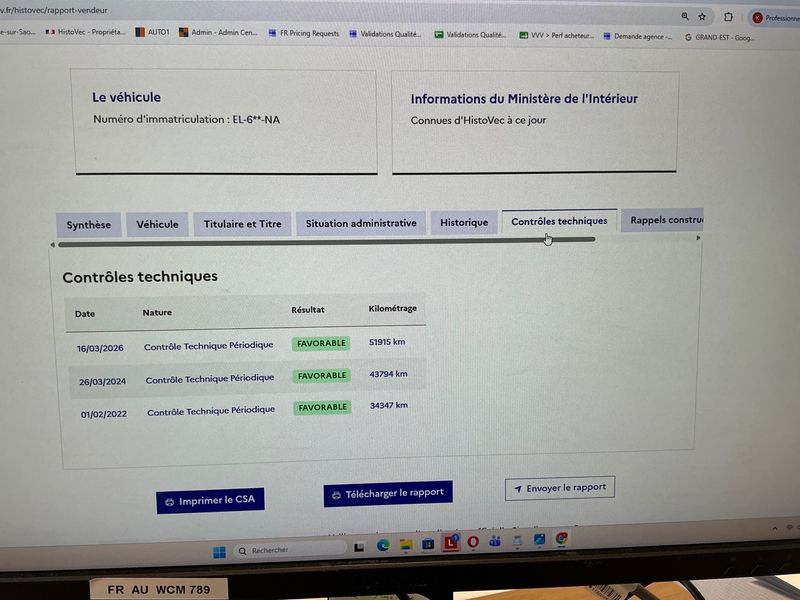Open the FR Pricing Requests bookmark
800x600 pixels.
[304, 34]
